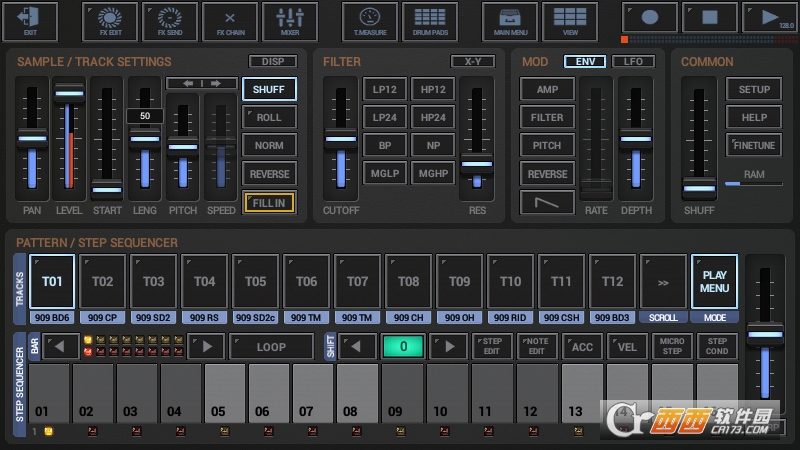Activate step 05 in the sequencer
The width and height of the screenshot is (800, 450).
click(225, 393)
